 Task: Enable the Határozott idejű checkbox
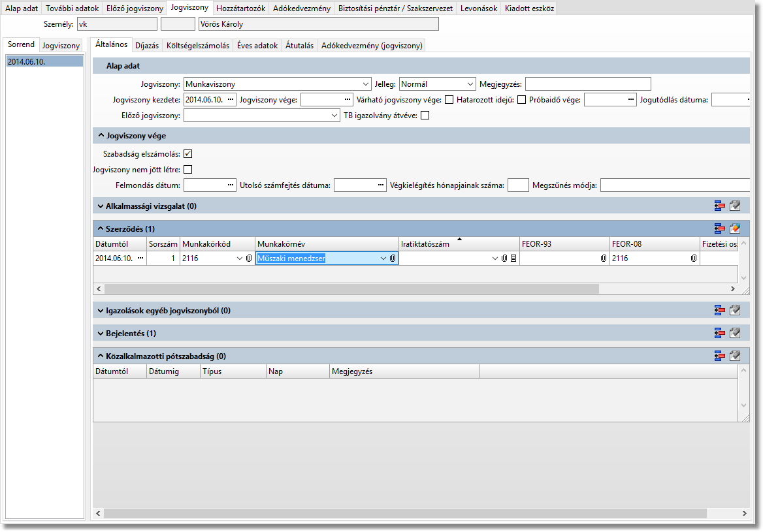tap(521, 100)
